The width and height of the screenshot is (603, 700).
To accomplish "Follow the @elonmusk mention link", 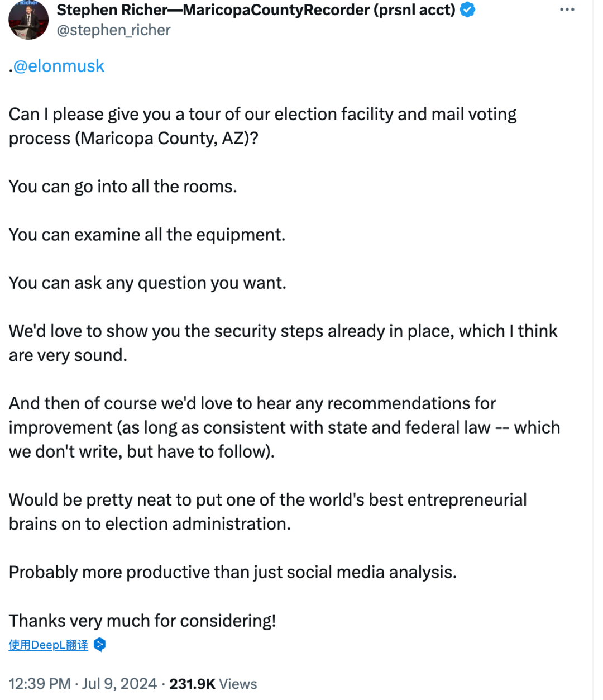I will click(59, 66).
